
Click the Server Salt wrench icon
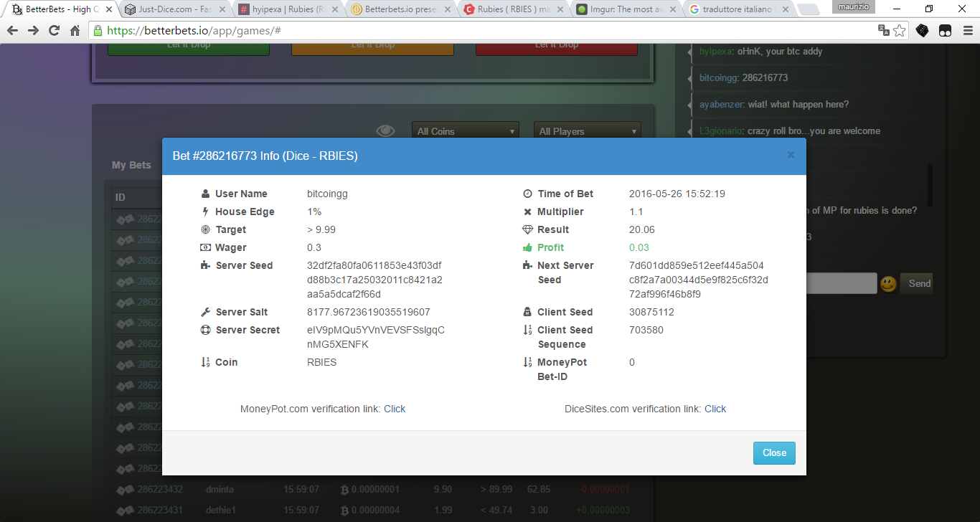point(206,312)
